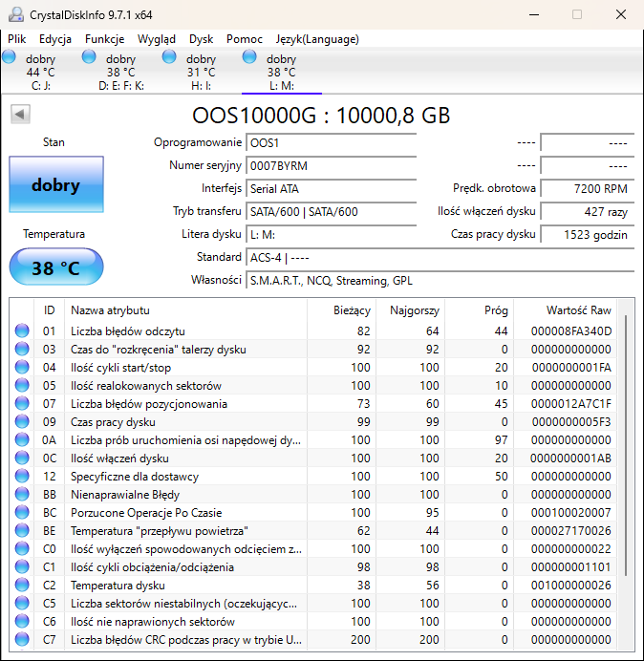Click status orb for attribute C7 CRC errors
This screenshot has width=644, height=661.
pyautogui.click(x=22, y=640)
